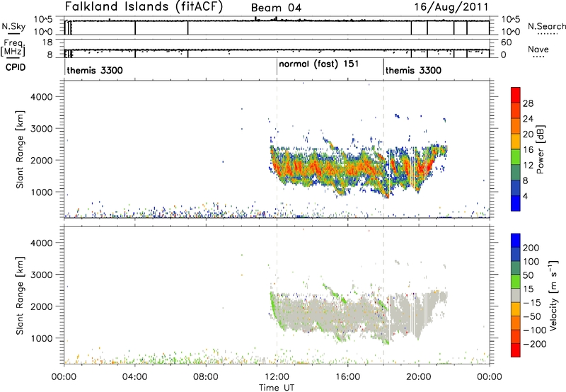Screen dimensions: 566x392
Task: Click the '24' tick on Power colorbar
Action: pos(528,119)
